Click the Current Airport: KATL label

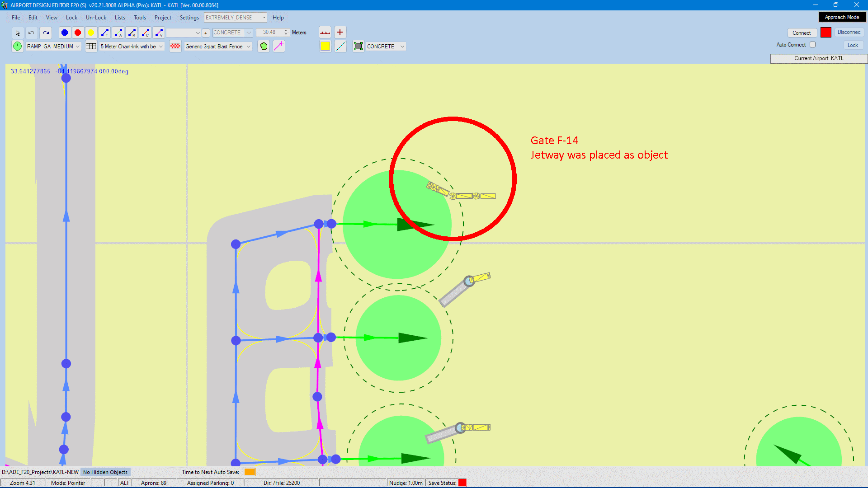click(819, 58)
